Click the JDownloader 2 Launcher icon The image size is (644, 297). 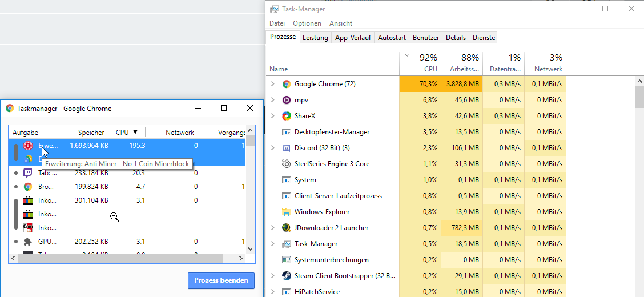point(286,228)
